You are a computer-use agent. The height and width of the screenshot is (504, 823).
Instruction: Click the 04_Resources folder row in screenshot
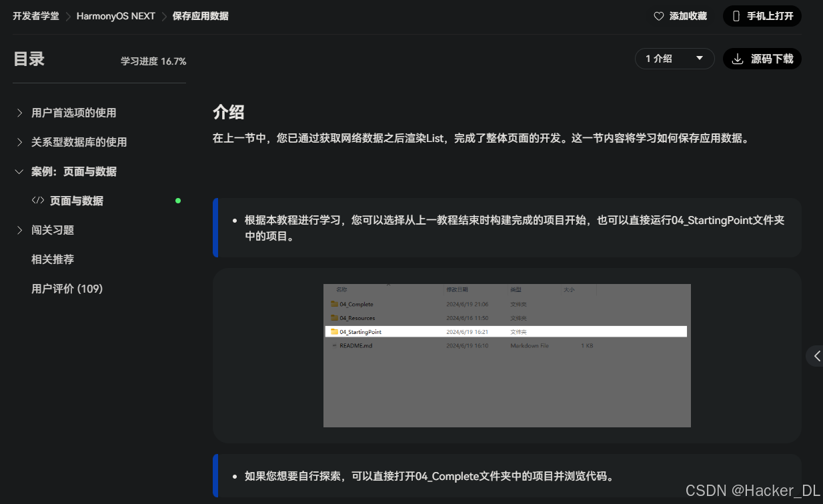tap(506, 318)
